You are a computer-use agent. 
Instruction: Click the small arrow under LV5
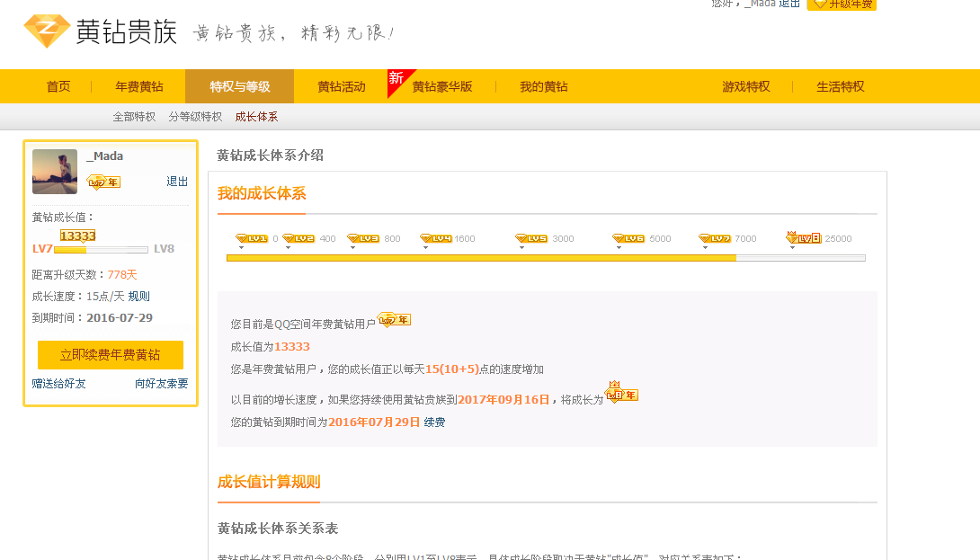tap(521, 248)
